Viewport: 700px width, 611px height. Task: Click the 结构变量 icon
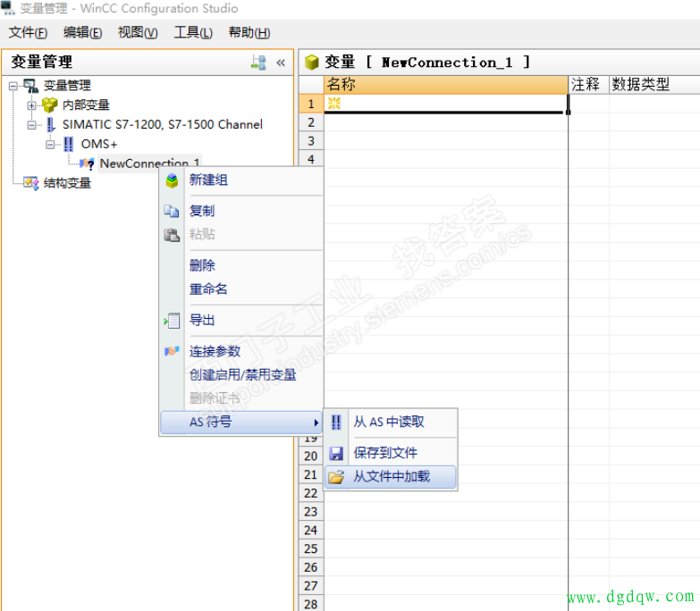[x=31, y=183]
